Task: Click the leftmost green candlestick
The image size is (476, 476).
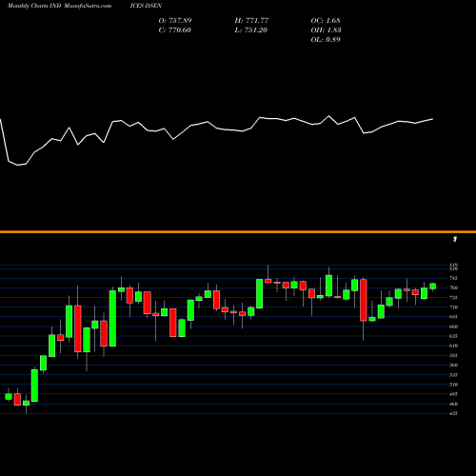Action: [x=9, y=397]
